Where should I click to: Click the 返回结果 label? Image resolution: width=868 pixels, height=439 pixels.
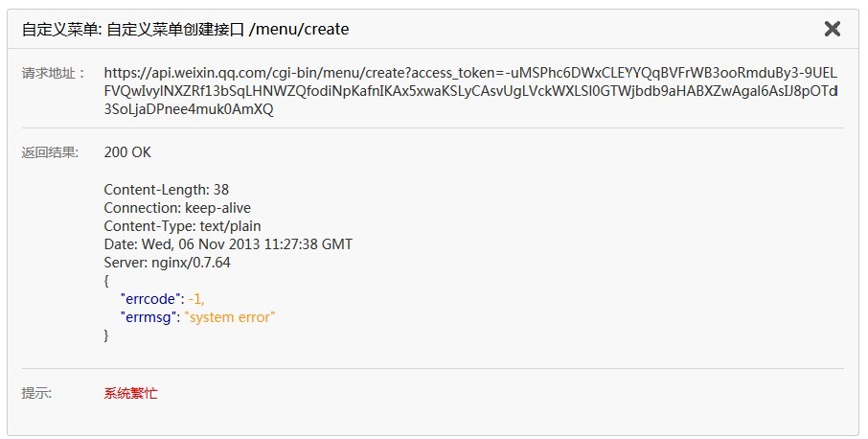pyautogui.click(x=51, y=152)
